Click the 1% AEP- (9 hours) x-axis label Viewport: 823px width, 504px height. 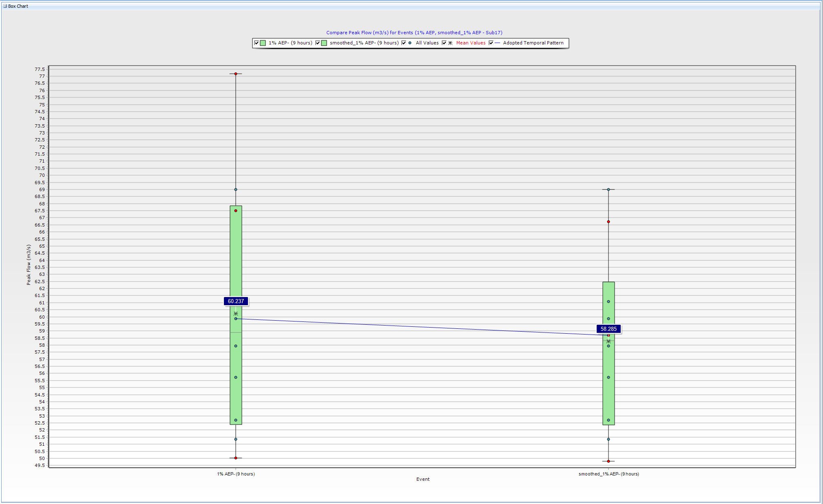click(x=236, y=474)
